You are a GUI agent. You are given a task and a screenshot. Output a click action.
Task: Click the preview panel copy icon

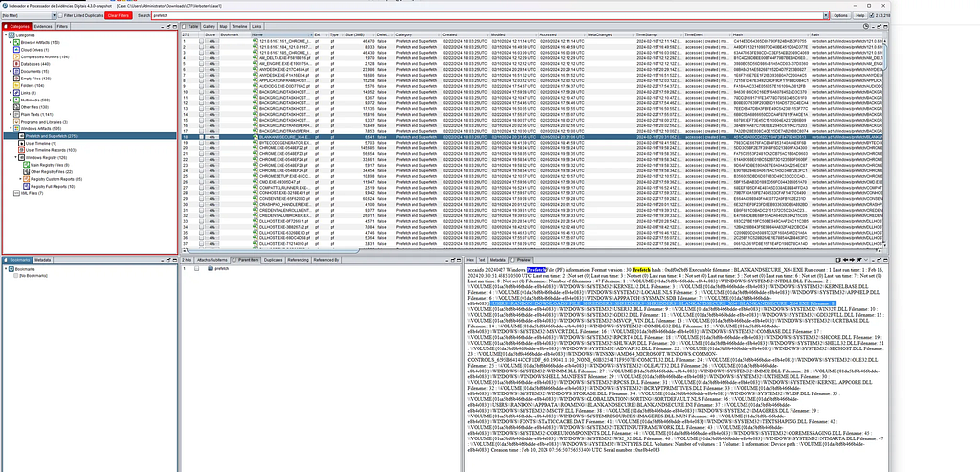[x=838, y=260]
